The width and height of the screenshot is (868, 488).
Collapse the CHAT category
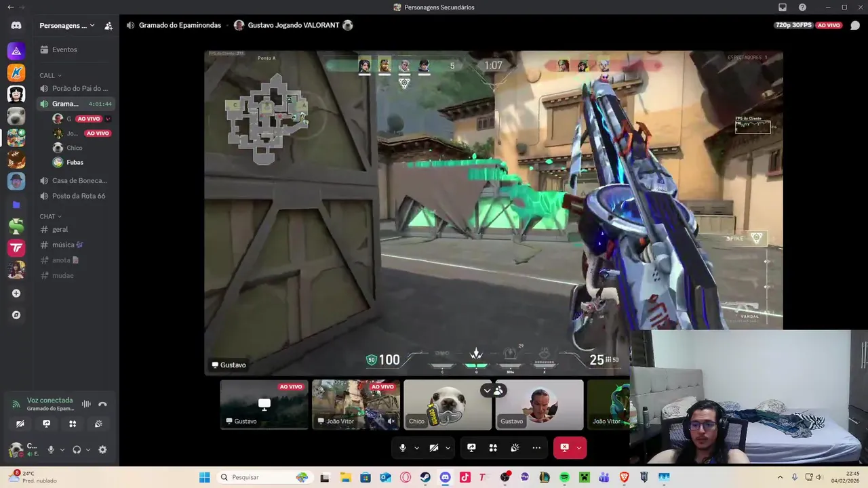(50, 216)
